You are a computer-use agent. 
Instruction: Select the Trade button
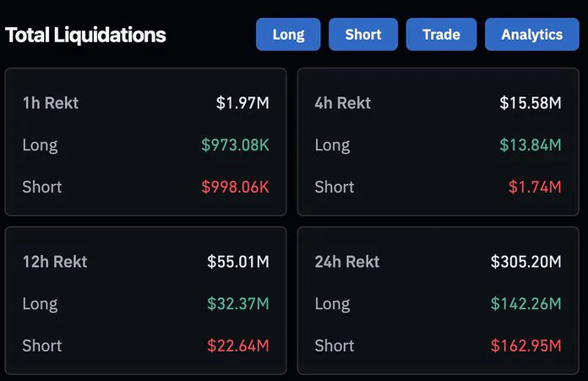tap(441, 35)
